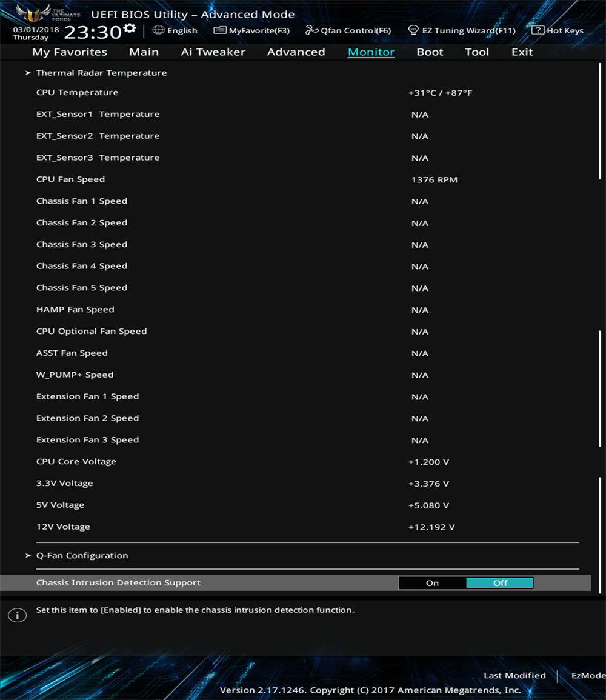
Task: Click the +5.080 V value
Action: 428,505
